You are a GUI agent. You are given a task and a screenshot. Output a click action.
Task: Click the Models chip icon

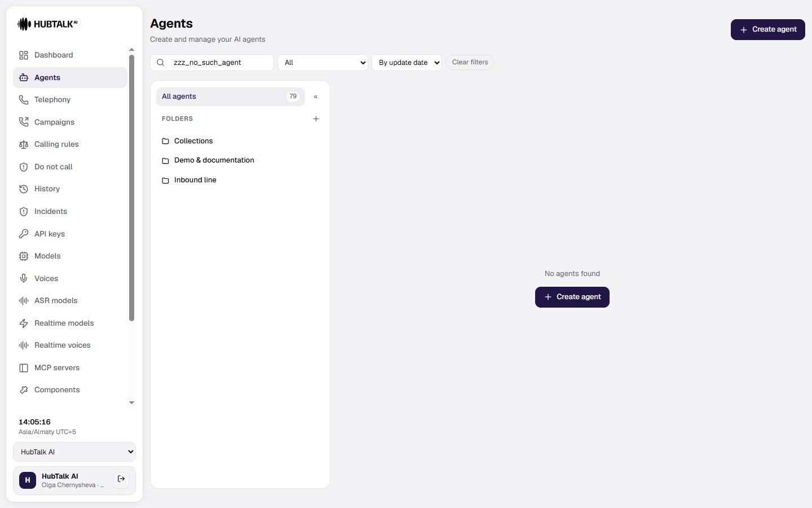[24, 256]
